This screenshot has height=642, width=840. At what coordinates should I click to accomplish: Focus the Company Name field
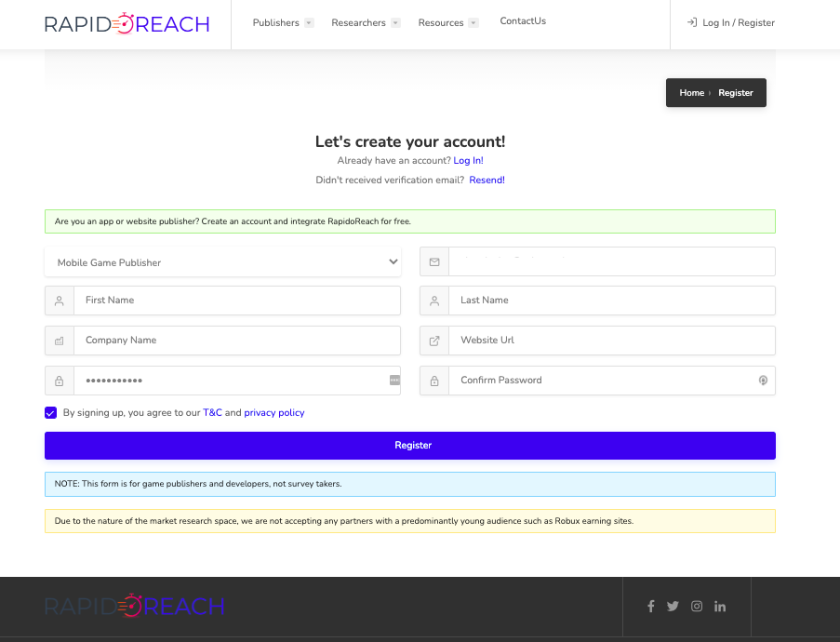point(237,341)
